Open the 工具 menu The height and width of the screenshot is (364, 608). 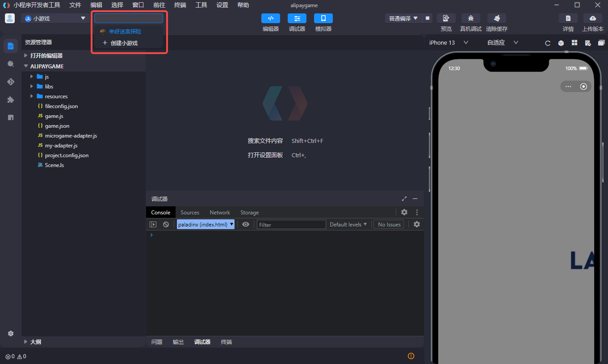click(201, 5)
